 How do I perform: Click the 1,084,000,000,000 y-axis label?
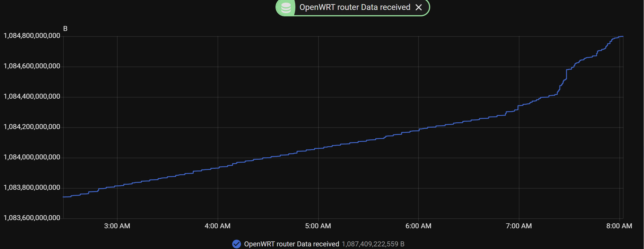coord(32,157)
